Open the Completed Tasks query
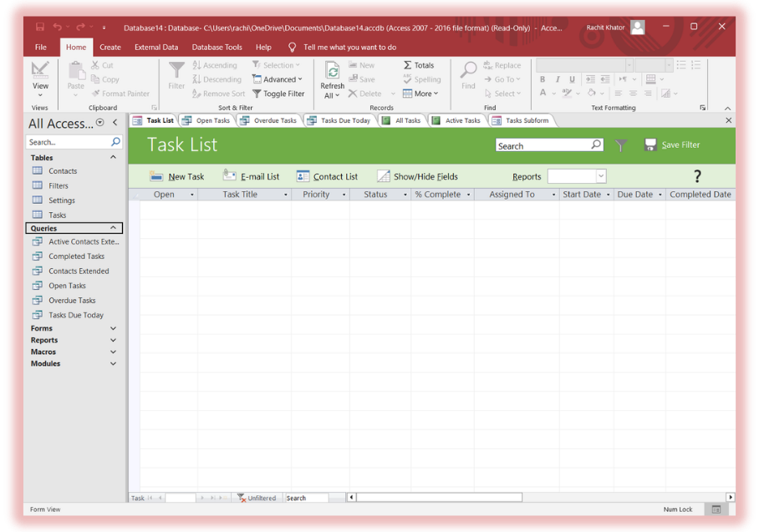The image size is (759, 532). 76,256
